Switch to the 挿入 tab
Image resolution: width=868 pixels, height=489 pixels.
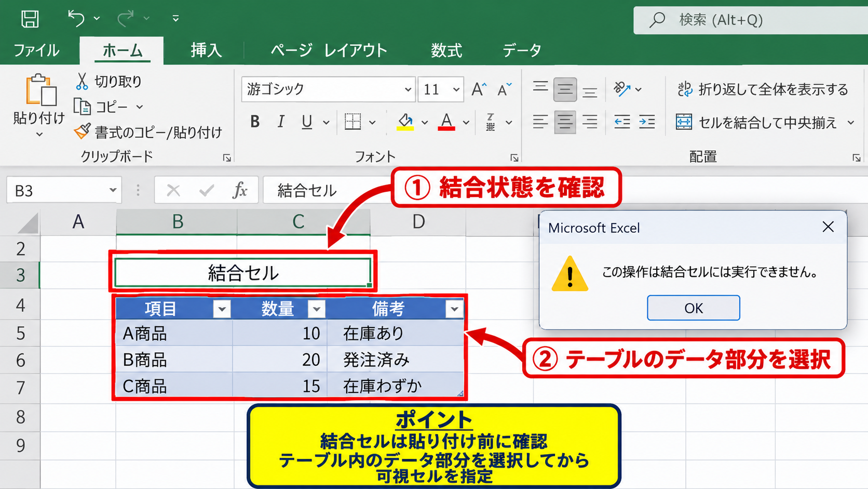coord(206,50)
